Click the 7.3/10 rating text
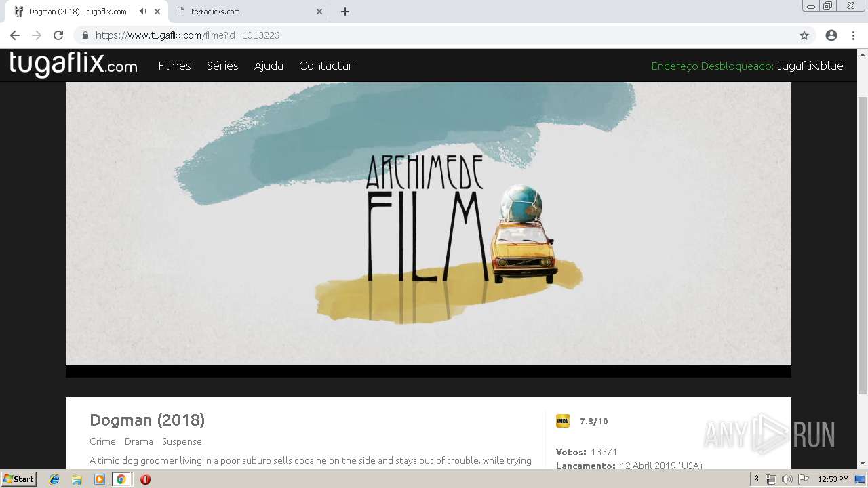This screenshot has height=488, width=868. point(594,421)
